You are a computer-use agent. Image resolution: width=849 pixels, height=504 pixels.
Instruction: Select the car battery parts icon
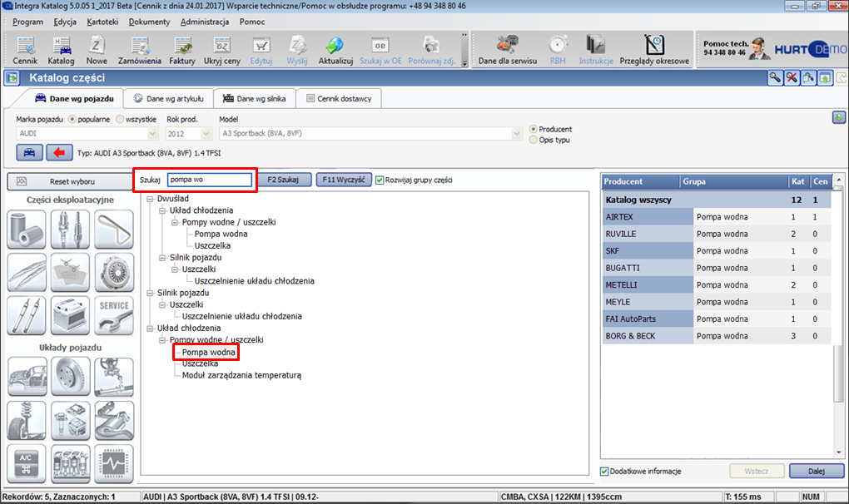71,315
